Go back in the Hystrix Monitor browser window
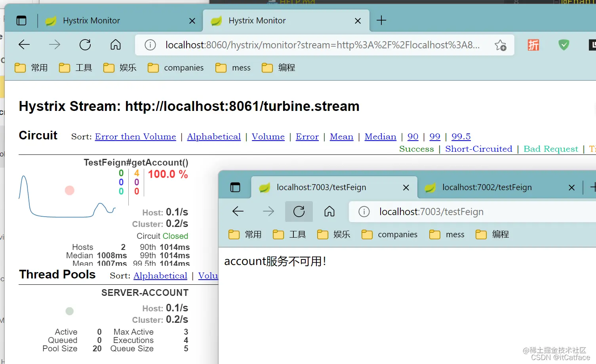596x364 pixels. [24, 45]
